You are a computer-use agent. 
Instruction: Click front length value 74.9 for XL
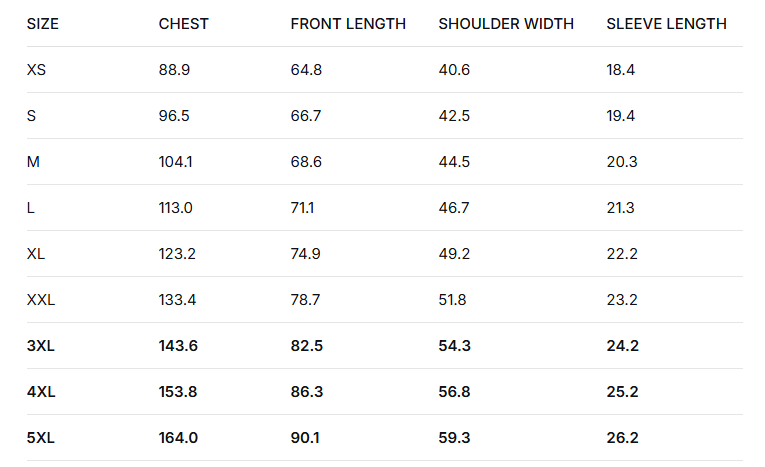(305, 254)
